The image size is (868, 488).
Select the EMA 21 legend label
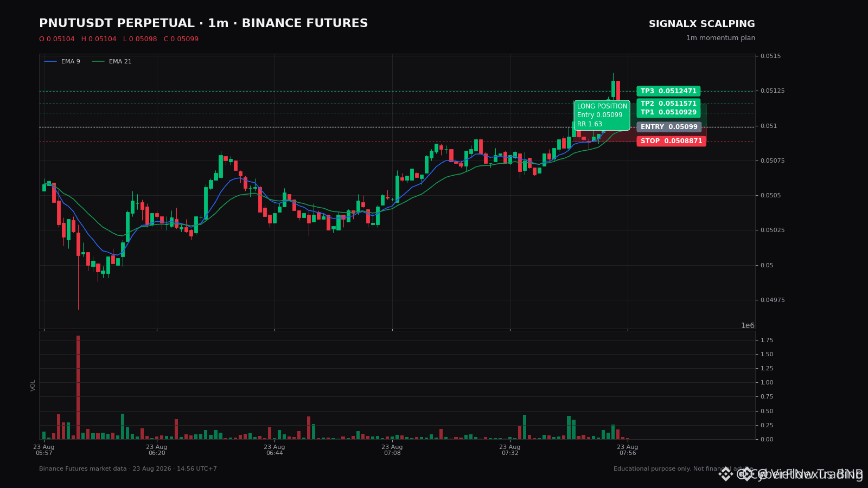tap(120, 62)
